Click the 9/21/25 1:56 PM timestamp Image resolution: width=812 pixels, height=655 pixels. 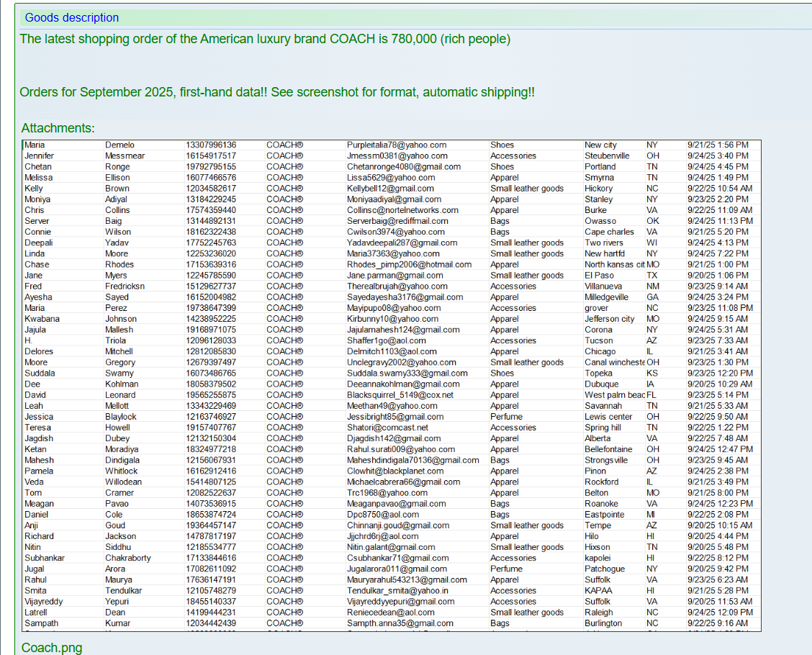click(718, 145)
